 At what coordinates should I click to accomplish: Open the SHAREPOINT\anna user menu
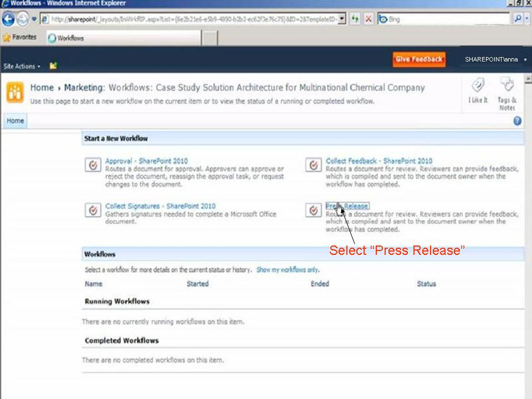click(495, 59)
